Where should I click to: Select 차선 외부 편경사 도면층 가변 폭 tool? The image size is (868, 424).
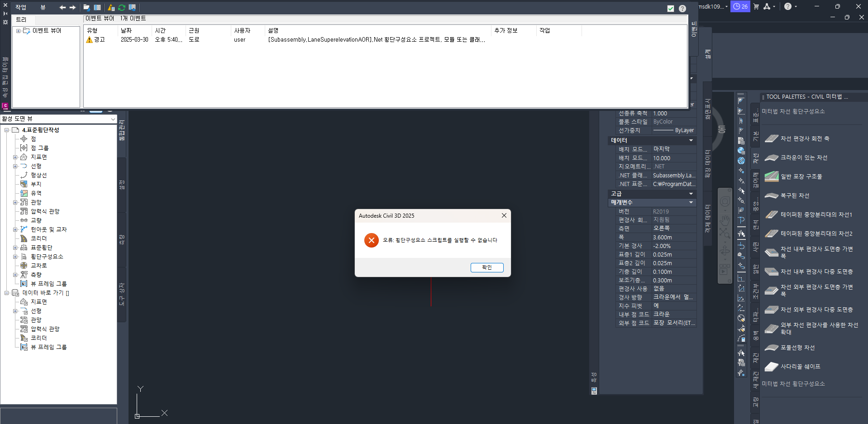point(810,291)
